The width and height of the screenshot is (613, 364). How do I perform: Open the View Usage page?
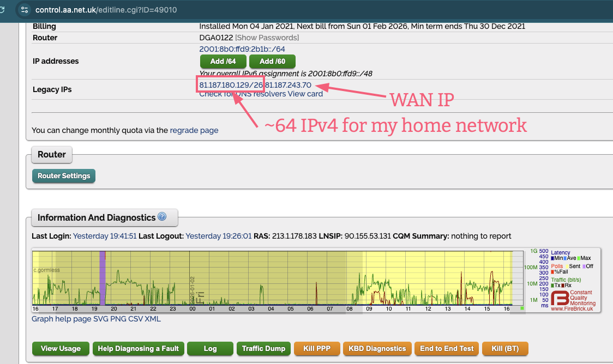tap(61, 348)
